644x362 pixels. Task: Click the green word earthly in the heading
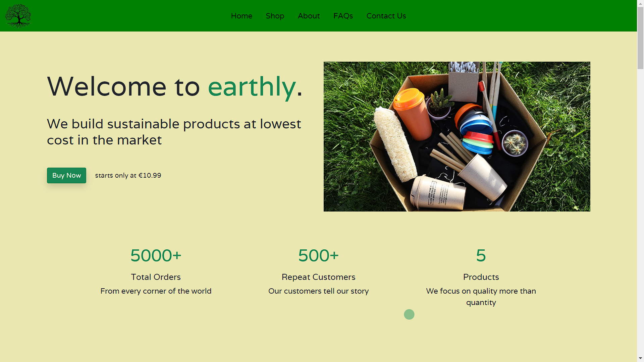click(252, 87)
